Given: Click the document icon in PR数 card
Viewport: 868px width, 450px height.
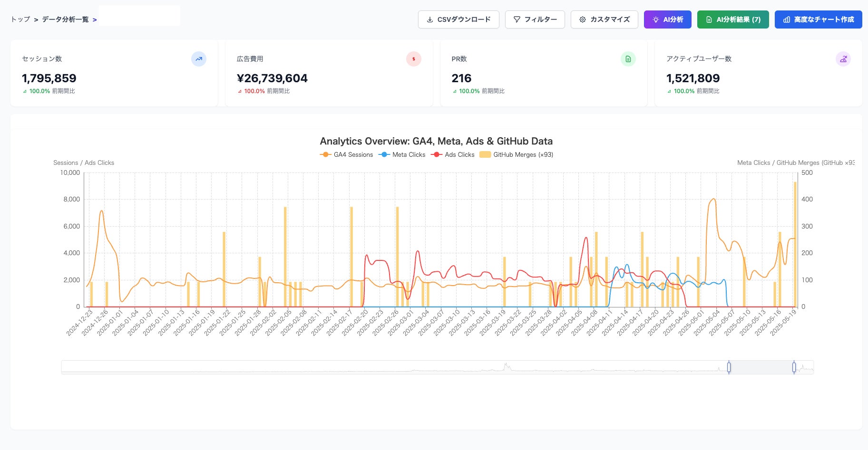Looking at the screenshot, I should tap(628, 59).
